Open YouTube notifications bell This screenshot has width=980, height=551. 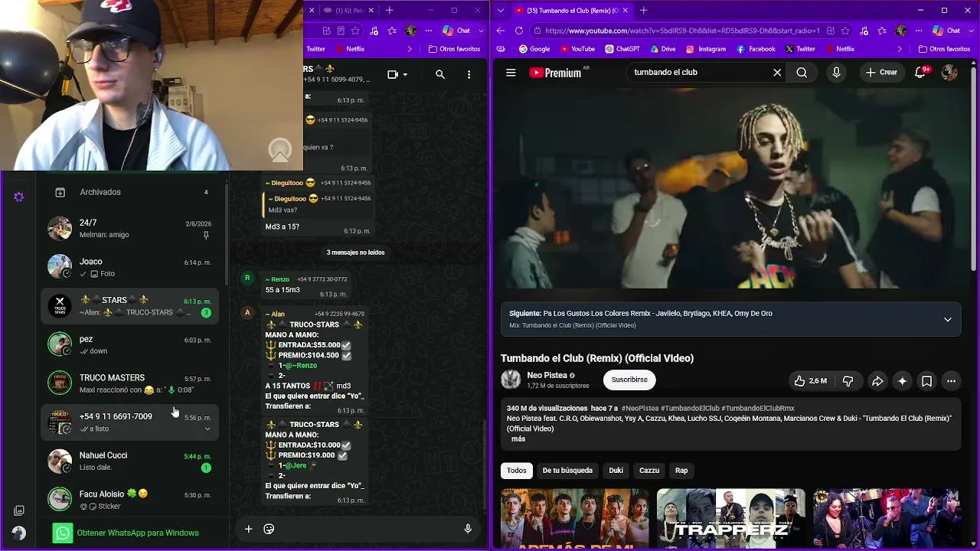point(921,73)
